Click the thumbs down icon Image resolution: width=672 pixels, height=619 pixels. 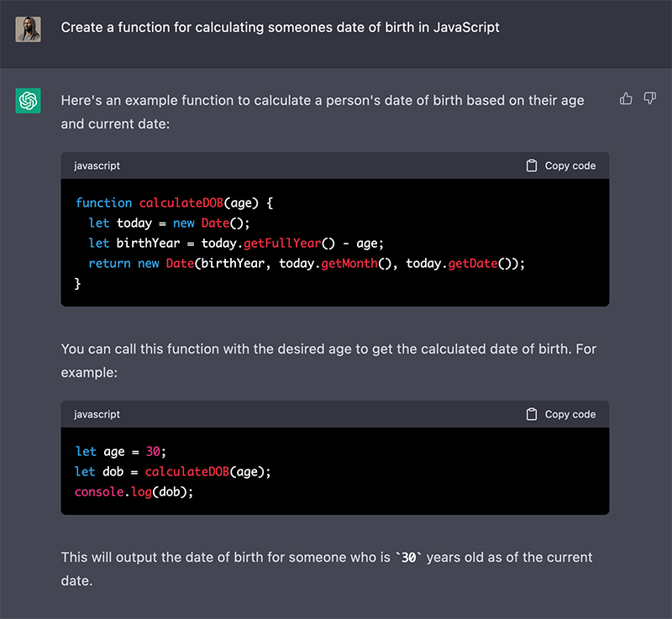pos(649,99)
